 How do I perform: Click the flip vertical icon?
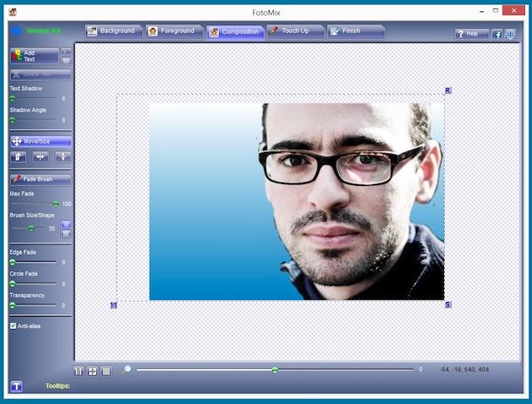(63, 157)
